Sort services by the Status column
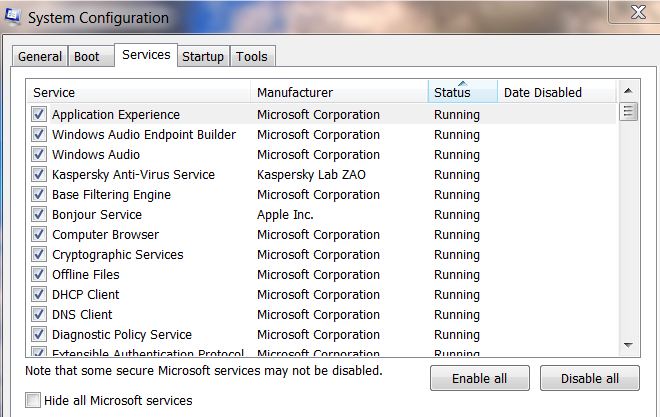Image resolution: width=660 pixels, height=417 pixels. pyautogui.click(x=462, y=92)
